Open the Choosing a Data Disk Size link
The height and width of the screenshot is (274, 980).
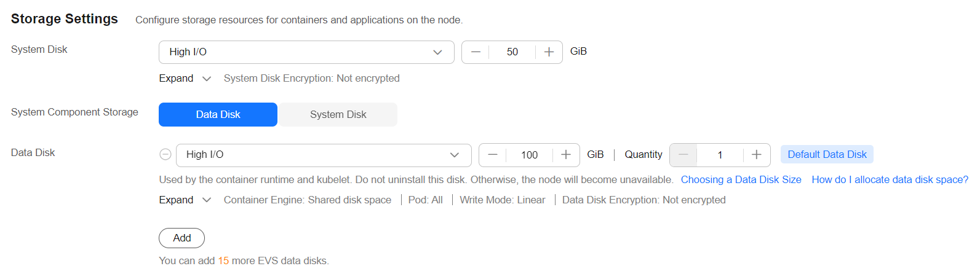tap(741, 180)
